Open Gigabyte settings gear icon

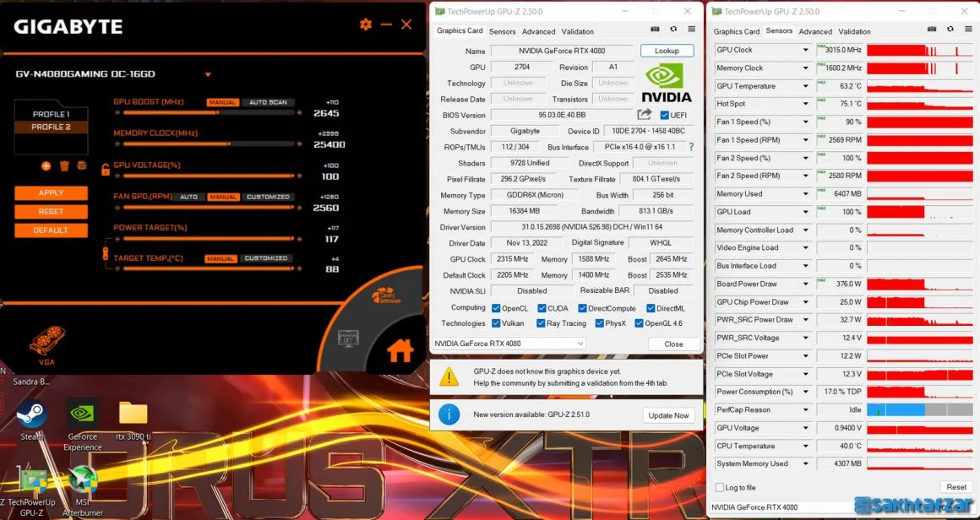[x=366, y=24]
